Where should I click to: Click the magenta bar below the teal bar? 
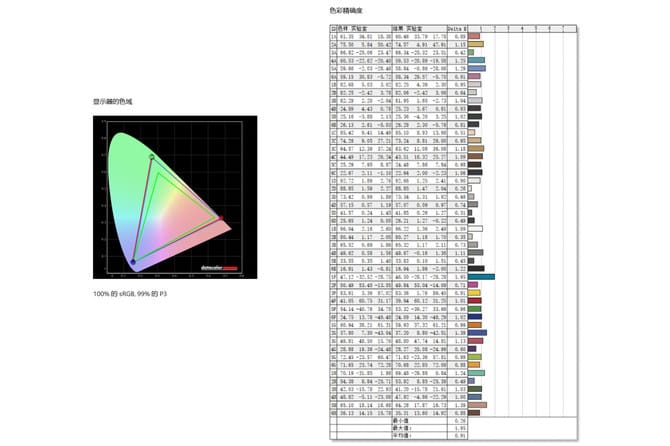click(473, 284)
